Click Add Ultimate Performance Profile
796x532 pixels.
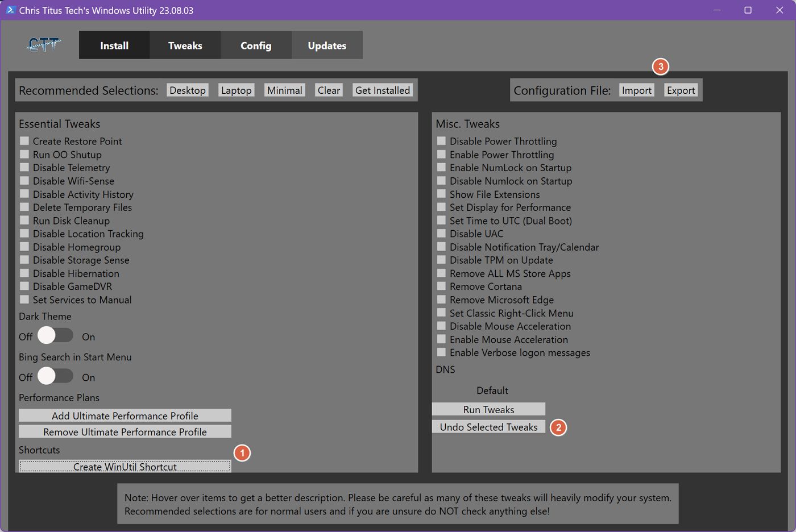tap(125, 415)
